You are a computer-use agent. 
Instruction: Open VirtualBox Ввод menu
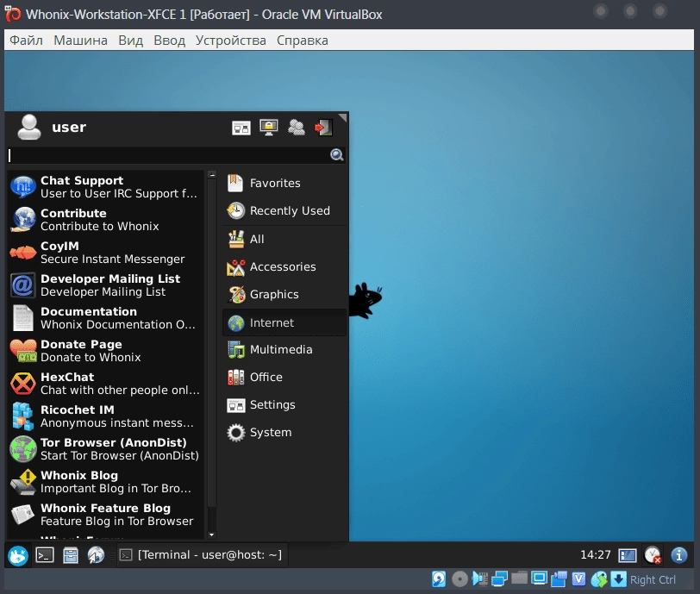click(169, 41)
